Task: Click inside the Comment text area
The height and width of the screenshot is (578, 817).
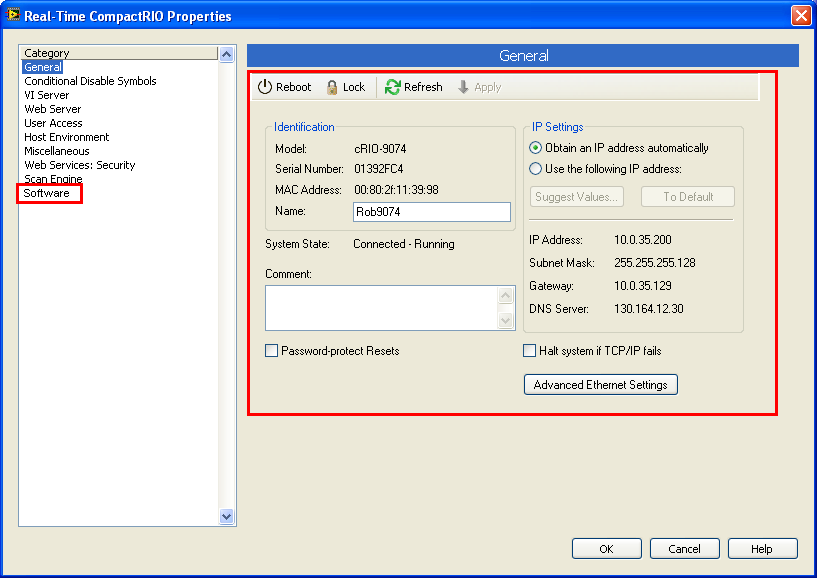Action: (x=380, y=308)
